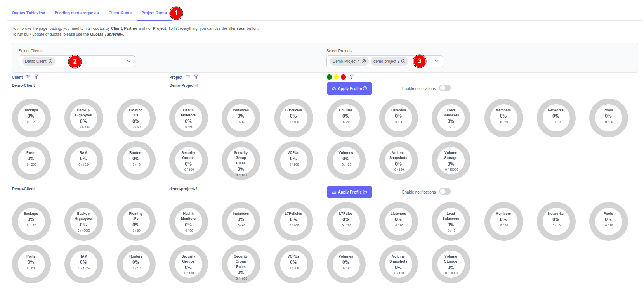Sort the Client column
This screenshot has height=299, width=644.
pos(28,77)
